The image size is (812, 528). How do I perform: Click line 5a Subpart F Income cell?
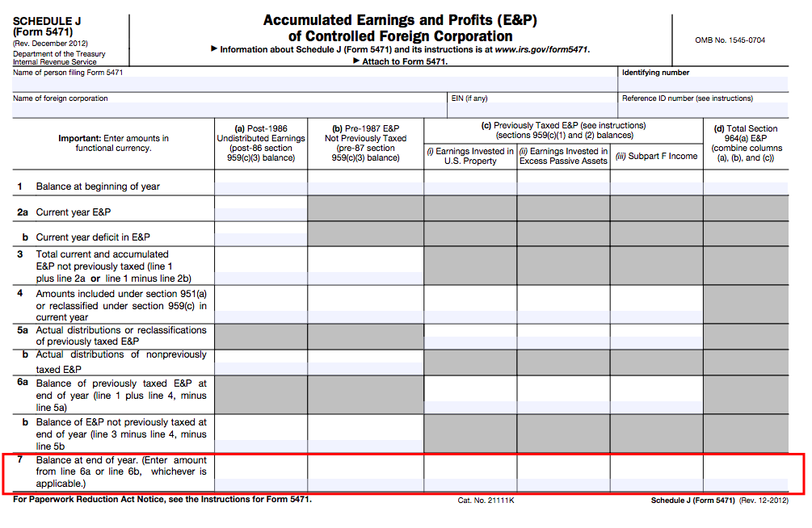click(x=657, y=342)
